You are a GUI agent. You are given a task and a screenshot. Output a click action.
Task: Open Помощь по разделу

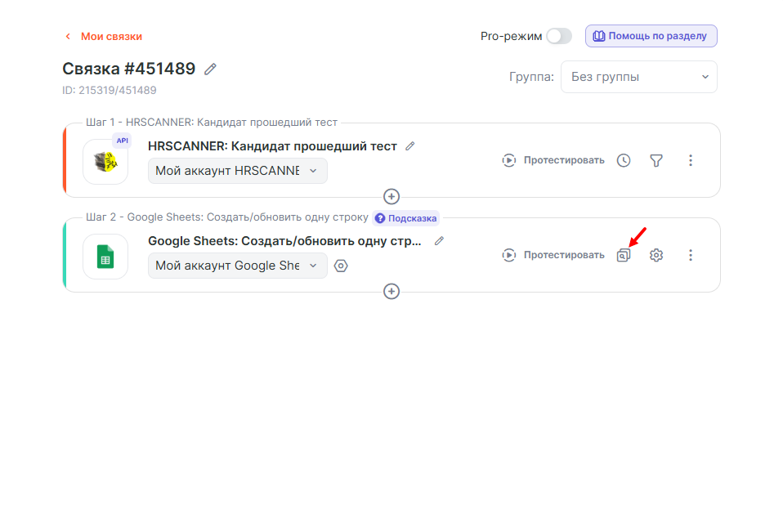[x=651, y=36]
